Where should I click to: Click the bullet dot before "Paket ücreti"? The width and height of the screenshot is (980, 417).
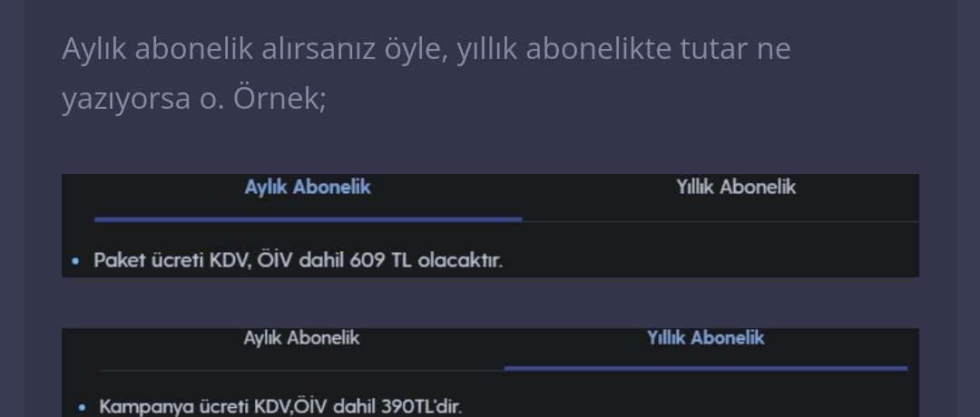(x=76, y=261)
